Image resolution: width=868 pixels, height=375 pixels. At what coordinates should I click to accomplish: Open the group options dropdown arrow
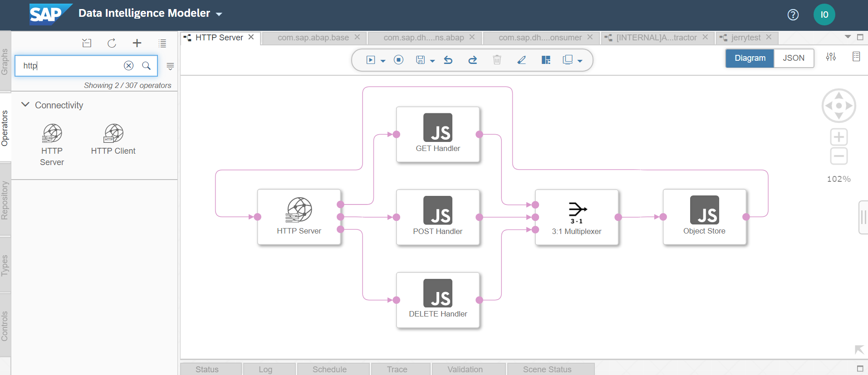(580, 61)
